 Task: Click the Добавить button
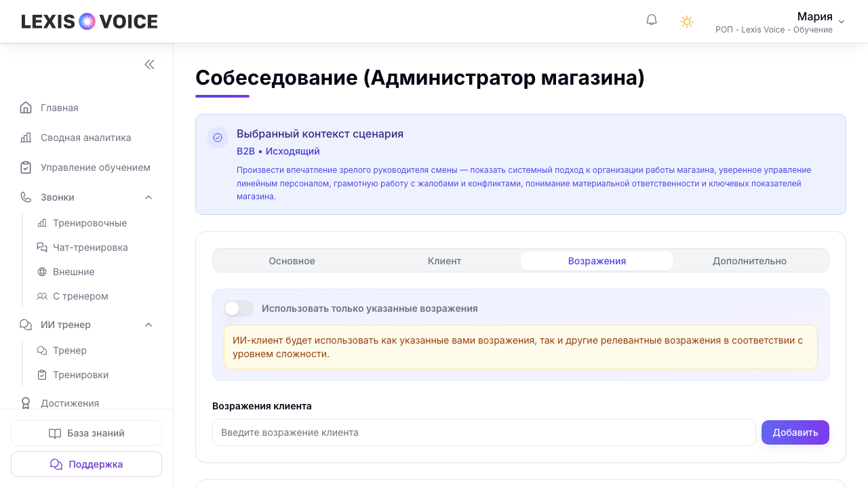795,432
